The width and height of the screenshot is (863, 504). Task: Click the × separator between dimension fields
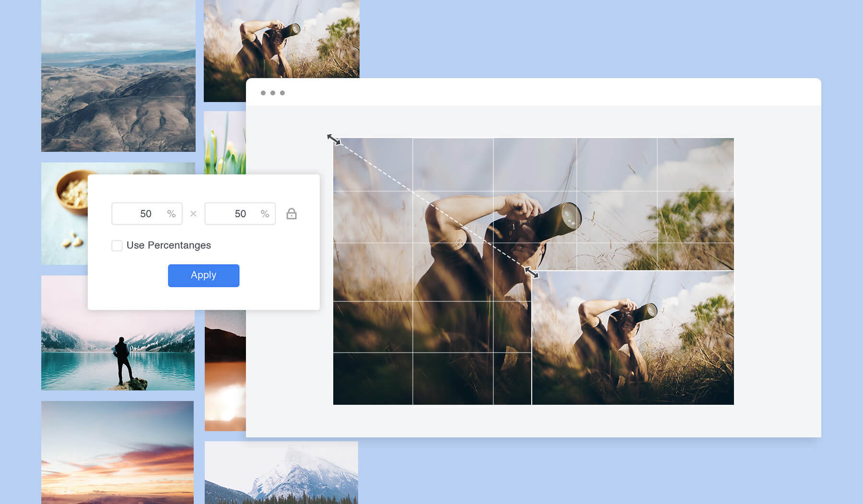[x=194, y=214]
